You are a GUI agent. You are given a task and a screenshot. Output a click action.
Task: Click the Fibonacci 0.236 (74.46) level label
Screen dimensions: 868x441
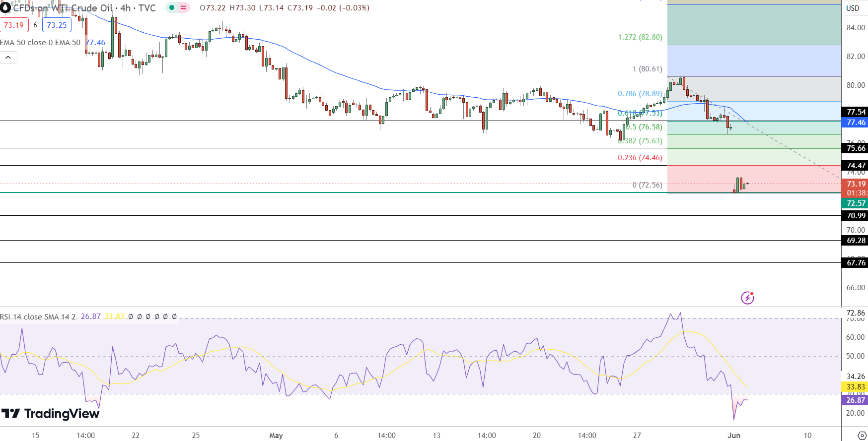point(640,158)
